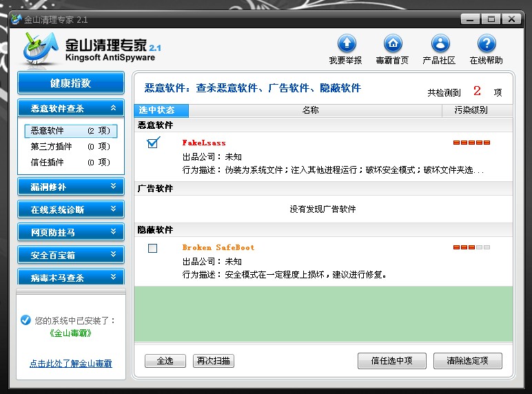Close the 金山清理专家 window
The height and width of the screenshot is (394, 532).
point(512,19)
